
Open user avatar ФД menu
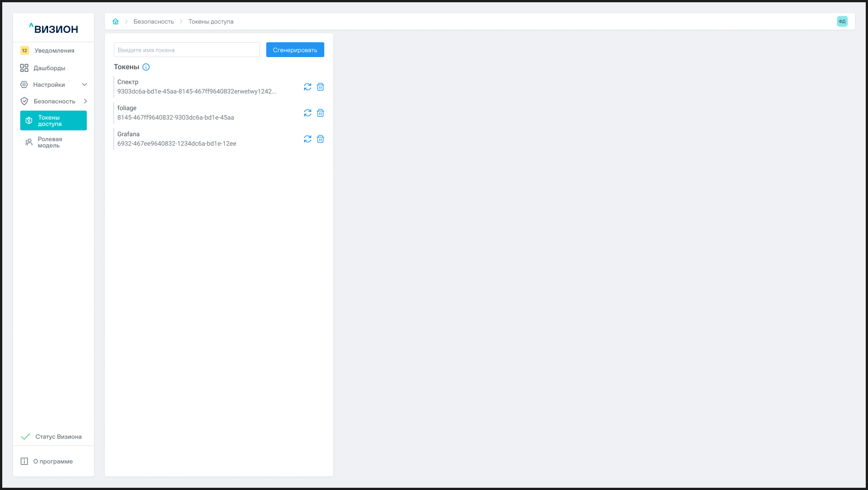[x=842, y=21]
